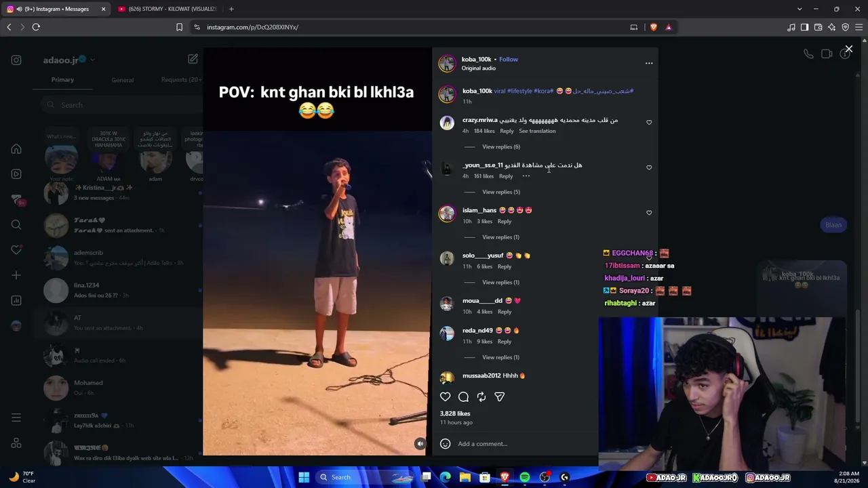Image resolution: width=868 pixels, height=488 pixels.
Task: Share the post via the paper plane icon
Action: pyautogui.click(x=499, y=396)
